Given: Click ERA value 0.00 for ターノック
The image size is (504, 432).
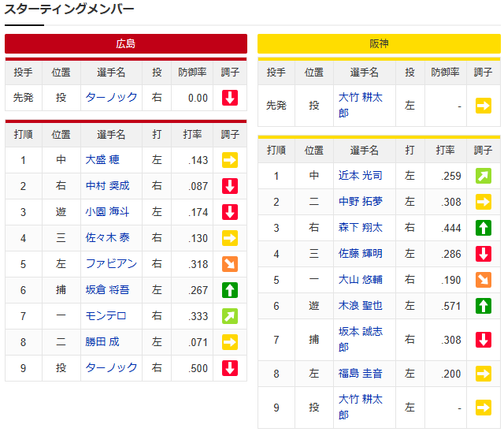Looking at the screenshot, I should pos(198,98).
